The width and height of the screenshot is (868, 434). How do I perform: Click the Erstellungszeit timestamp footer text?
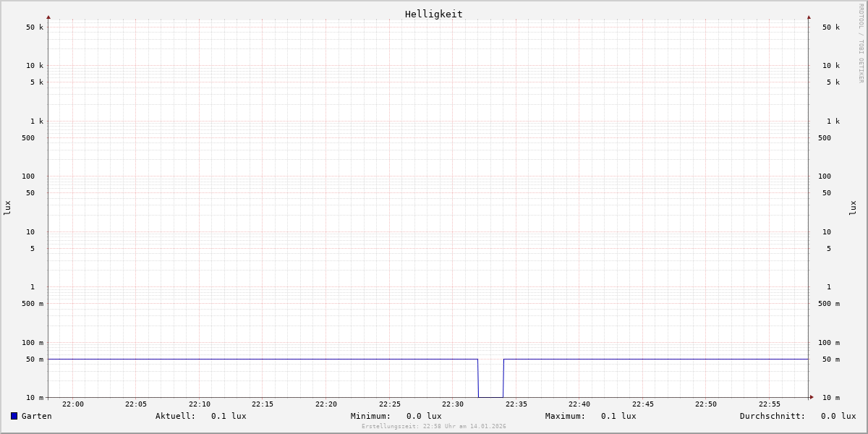tap(433, 427)
